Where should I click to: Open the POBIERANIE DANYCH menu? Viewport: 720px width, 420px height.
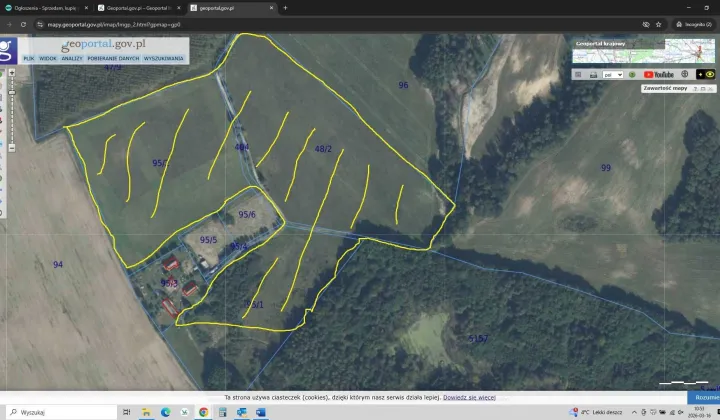(113, 58)
